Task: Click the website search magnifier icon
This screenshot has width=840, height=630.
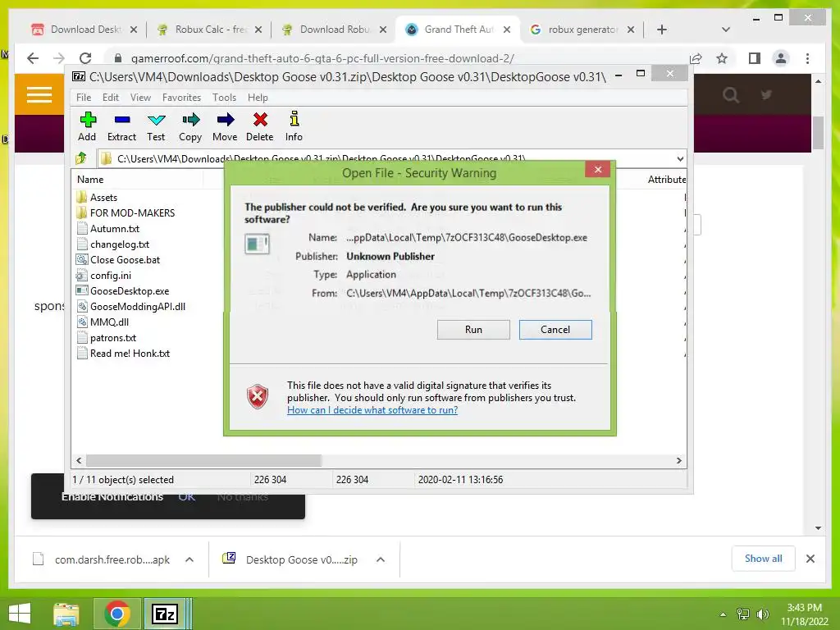Action: (x=731, y=95)
